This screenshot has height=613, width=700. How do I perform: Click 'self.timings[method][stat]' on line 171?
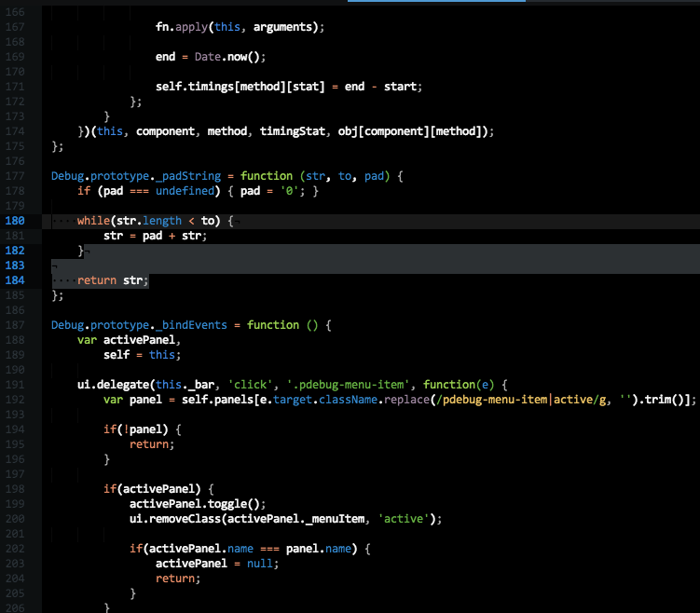coord(240,87)
